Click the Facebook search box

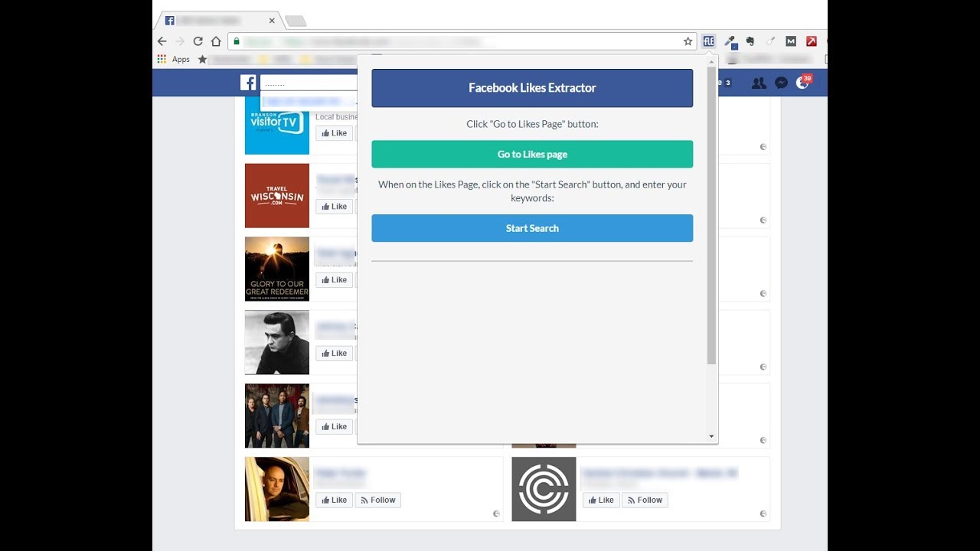(x=309, y=83)
